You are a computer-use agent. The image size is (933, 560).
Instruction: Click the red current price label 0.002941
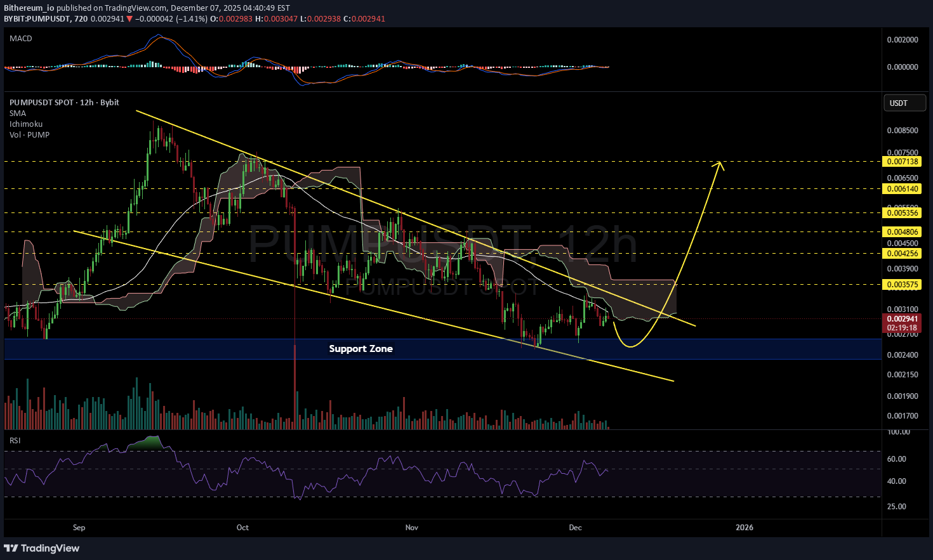(902, 319)
